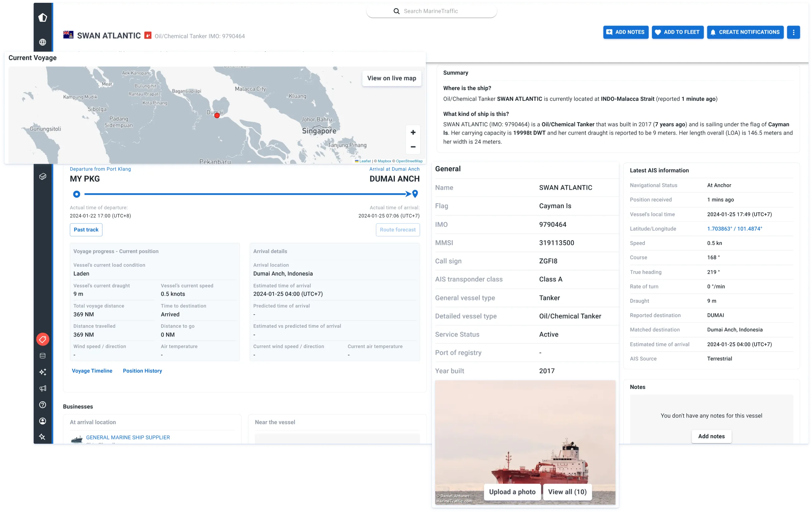Click the View on live map button
The height and width of the screenshot is (513, 812).
(x=391, y=78)
